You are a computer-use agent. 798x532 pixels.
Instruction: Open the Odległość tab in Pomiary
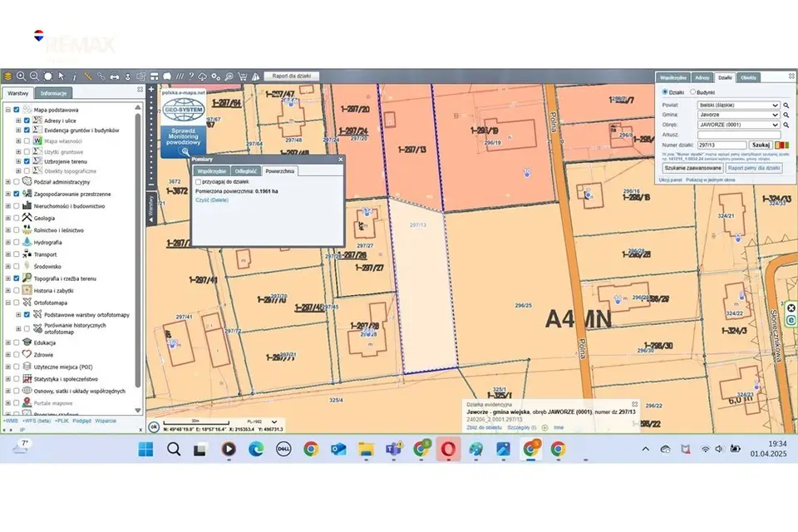[246, 171]
